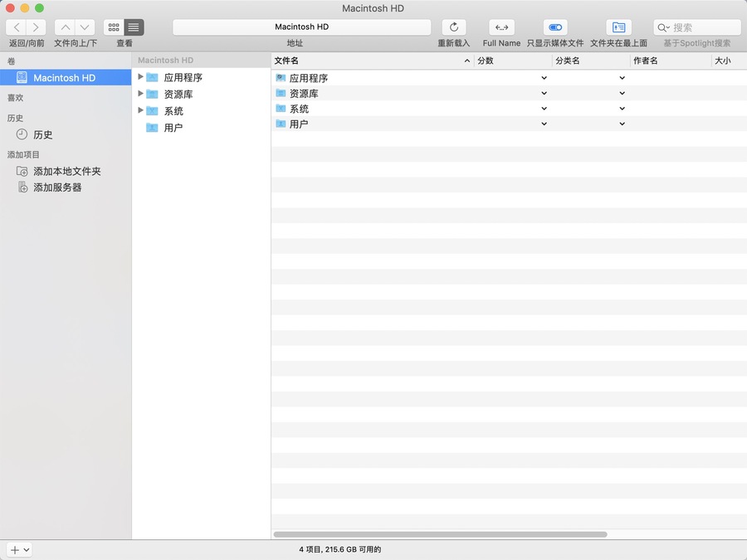Go back with the left arrow button

click(17, 27)
